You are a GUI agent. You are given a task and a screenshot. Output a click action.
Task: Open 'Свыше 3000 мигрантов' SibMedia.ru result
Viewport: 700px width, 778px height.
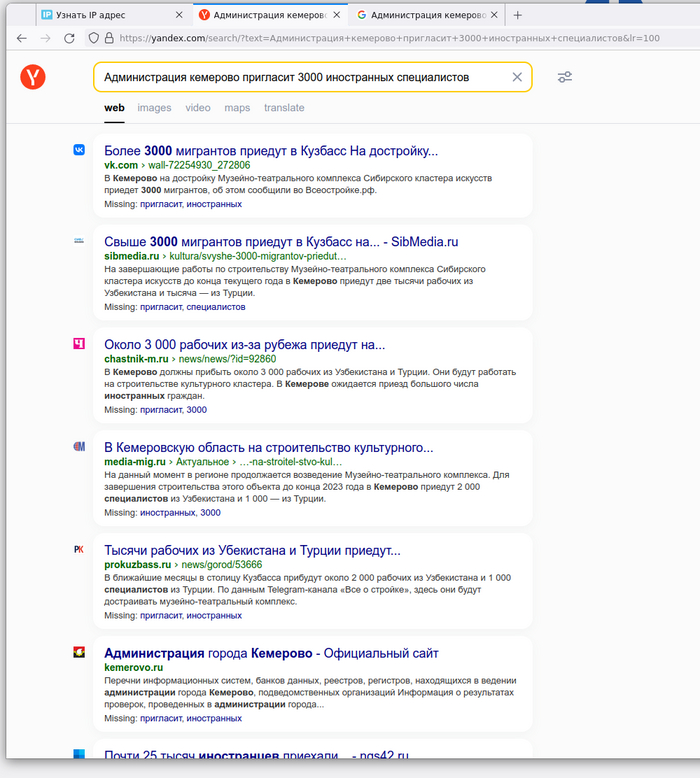281,242
